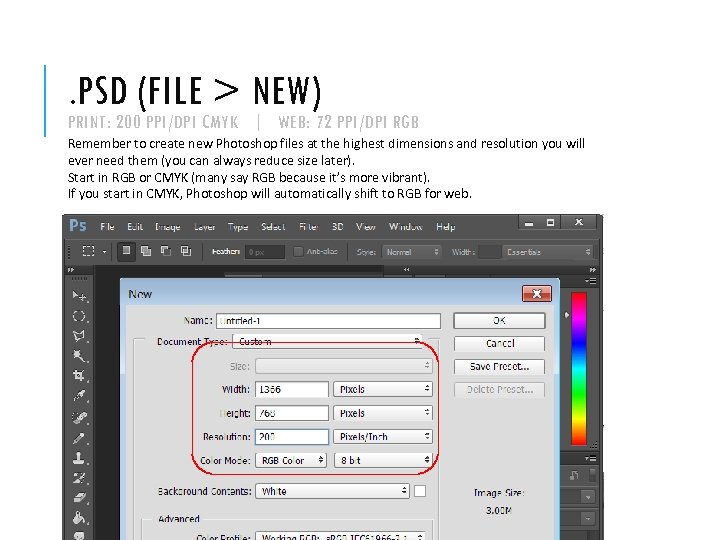The width and height of the screenshot is (720, 540).
Task: Click the Name text field
Action: 328,321
